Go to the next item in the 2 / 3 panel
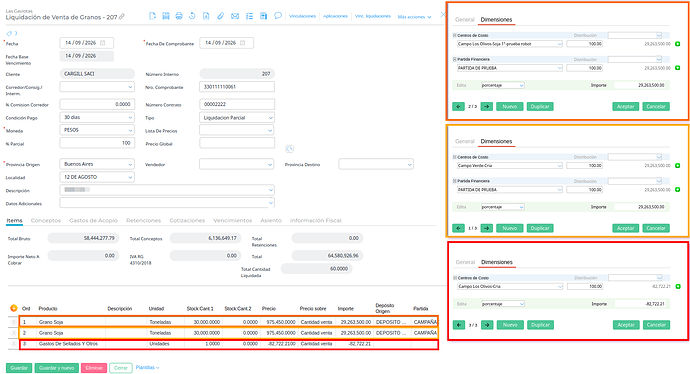The image size is (690, 374). pyautogui.click(x=486, y=106)
